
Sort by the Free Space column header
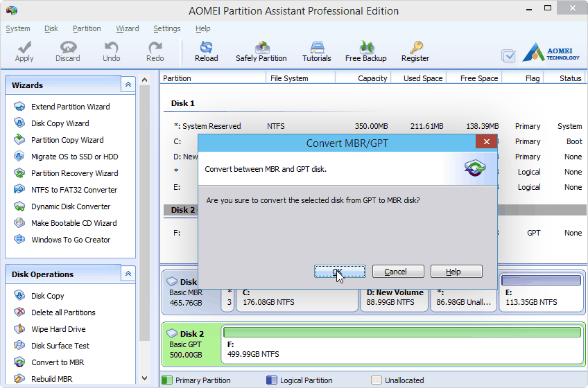(474, 78)
